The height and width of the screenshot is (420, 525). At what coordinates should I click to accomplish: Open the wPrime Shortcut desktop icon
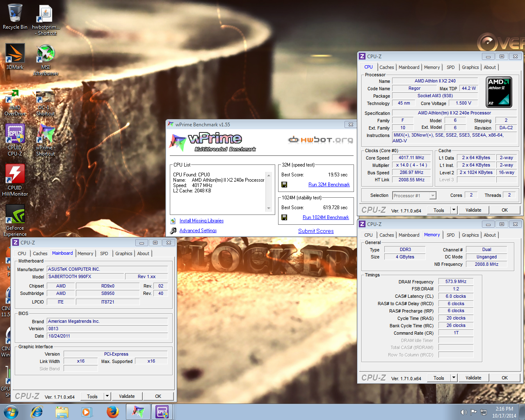tap(46, 140)
